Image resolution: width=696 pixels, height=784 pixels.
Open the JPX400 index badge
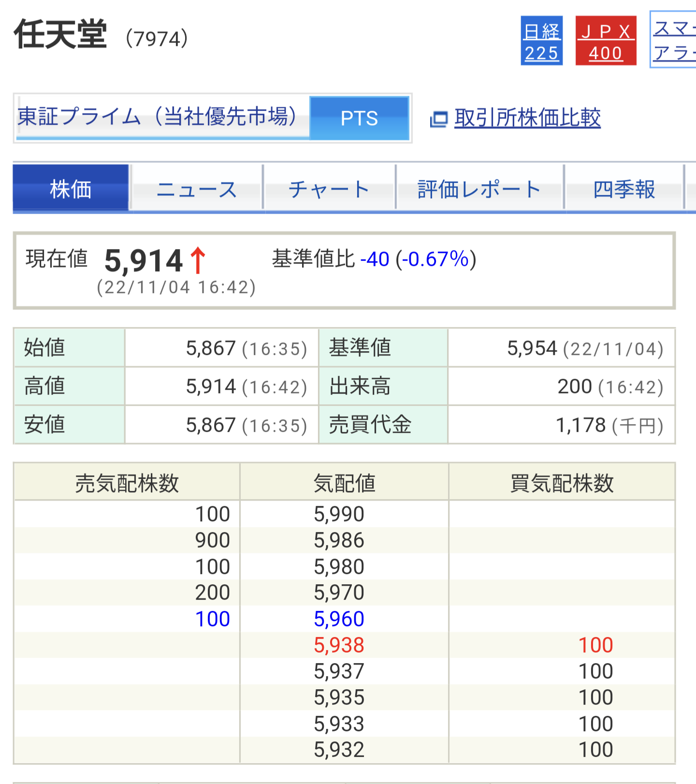click(x=606, y=41)
